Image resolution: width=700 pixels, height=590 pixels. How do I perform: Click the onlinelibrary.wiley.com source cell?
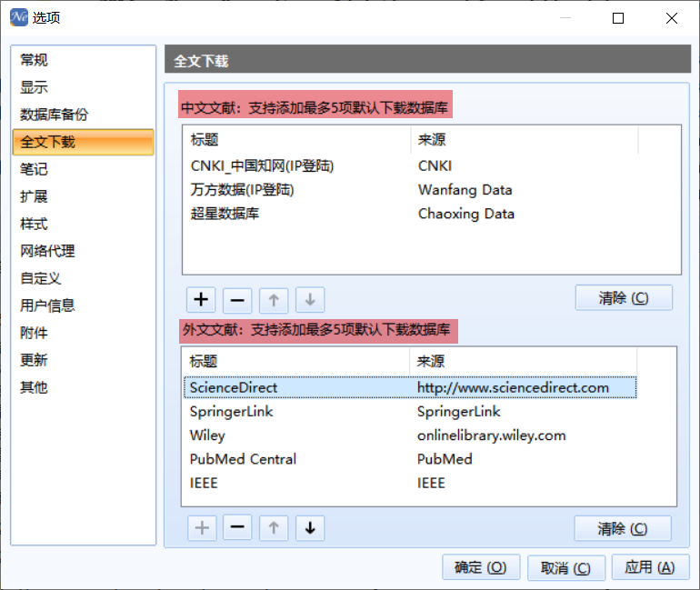click(491, 435)
